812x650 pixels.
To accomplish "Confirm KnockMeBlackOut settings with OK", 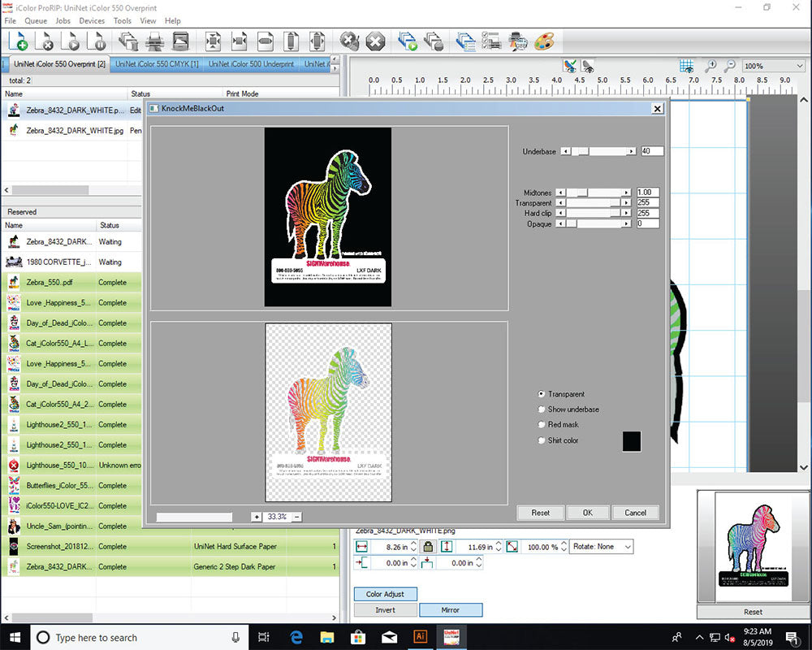I will pyautogui.click(x=588, y=512).
